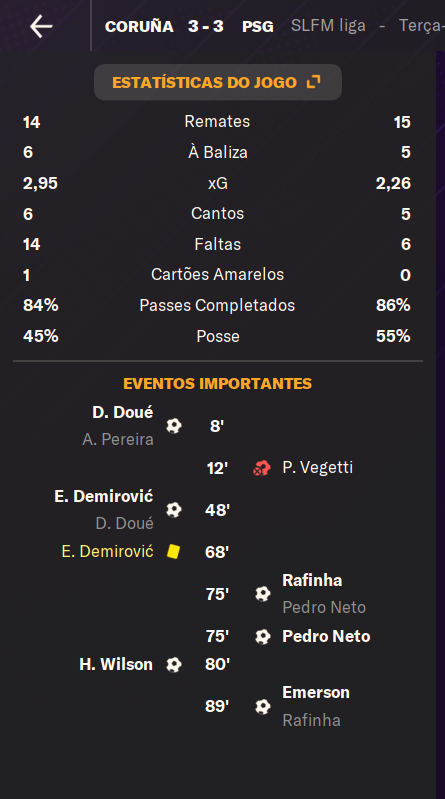Click the goal icon beside Rafinha at 75'
Image resolution: width=445 pixels, height=799 pixels.
coord(263,594)
